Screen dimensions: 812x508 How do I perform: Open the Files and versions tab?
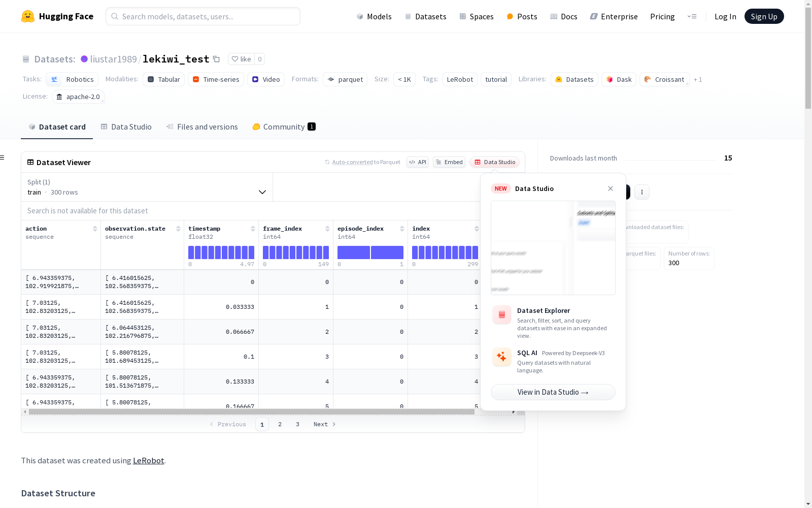pos(202,127)
